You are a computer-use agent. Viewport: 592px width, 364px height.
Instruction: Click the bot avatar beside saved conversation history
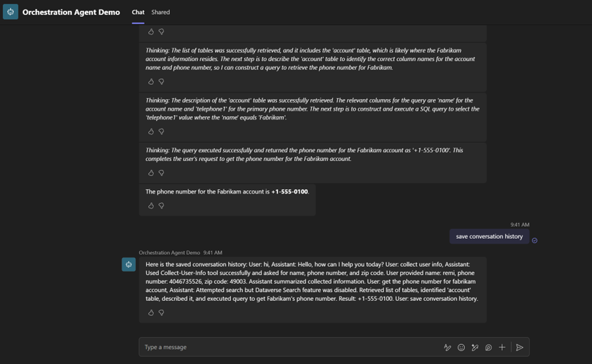click(x=128, y=265)
